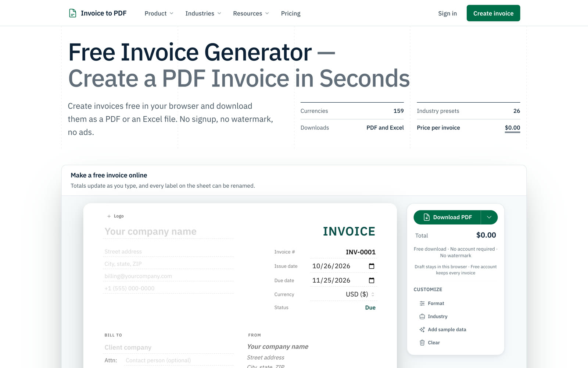Expand the Product menu
588x368 pixels.
point(159,13)
